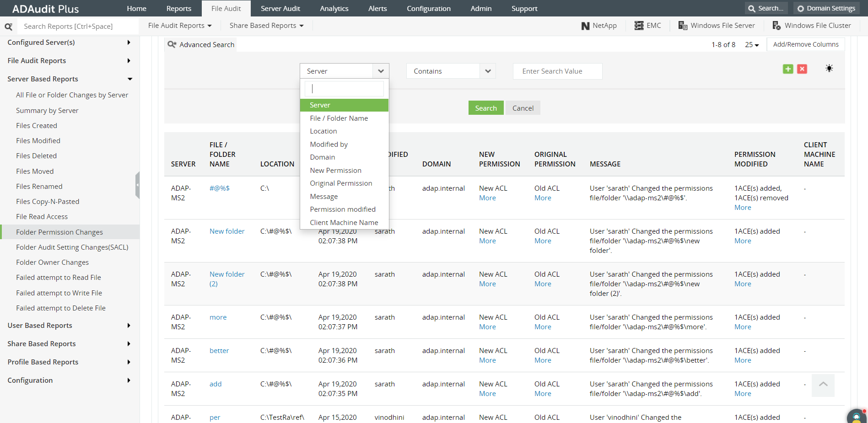The width and height of the screenshot is (868, 423).
Task: Open Windows File Server via its toolbar icon
Action: click(x=682, y=26)
